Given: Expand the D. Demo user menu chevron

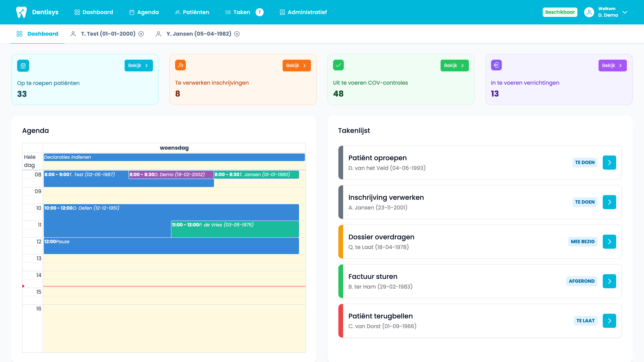Looking at the screenshot, I should tap(625, 12).
